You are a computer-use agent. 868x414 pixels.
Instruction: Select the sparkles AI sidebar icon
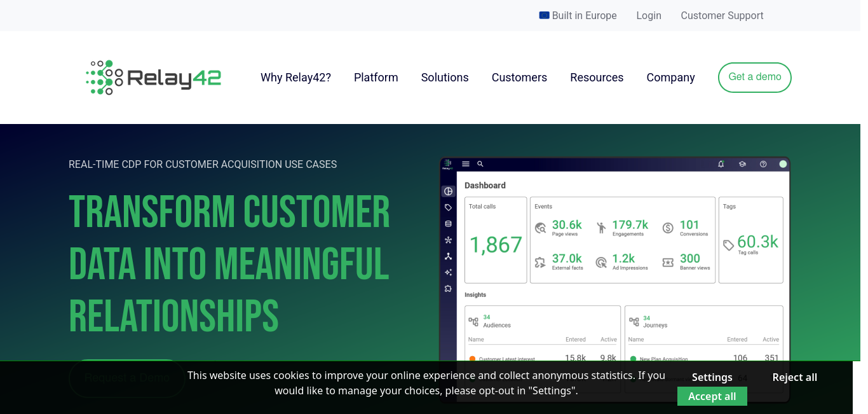[448, 272]
